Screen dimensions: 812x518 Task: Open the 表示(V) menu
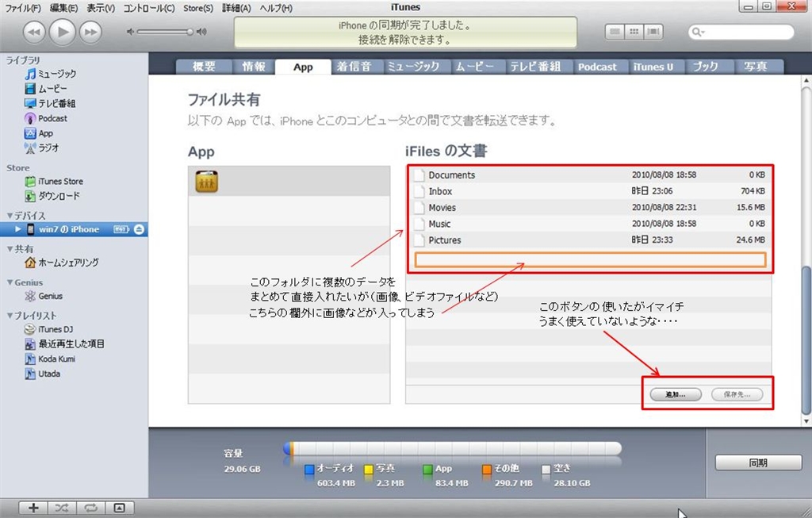coord(101,8)
